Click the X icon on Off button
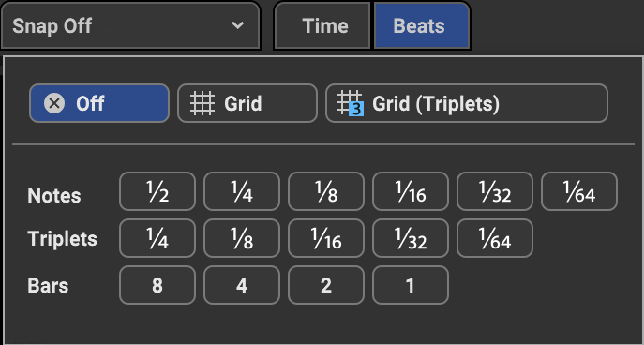644x345 pixels. [54, 103]
